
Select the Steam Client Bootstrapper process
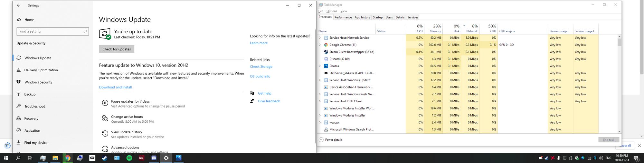click(352, 52)
